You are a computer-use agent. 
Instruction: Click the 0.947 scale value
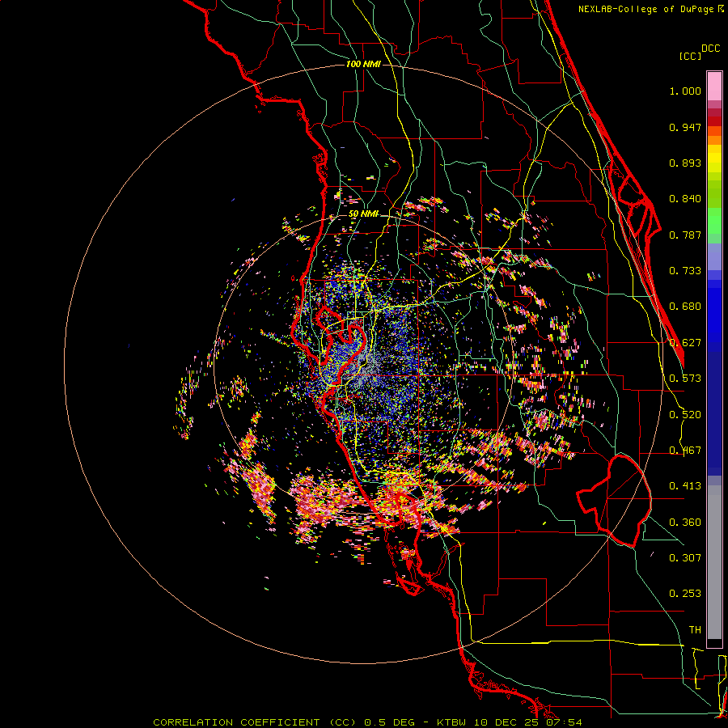685,127
